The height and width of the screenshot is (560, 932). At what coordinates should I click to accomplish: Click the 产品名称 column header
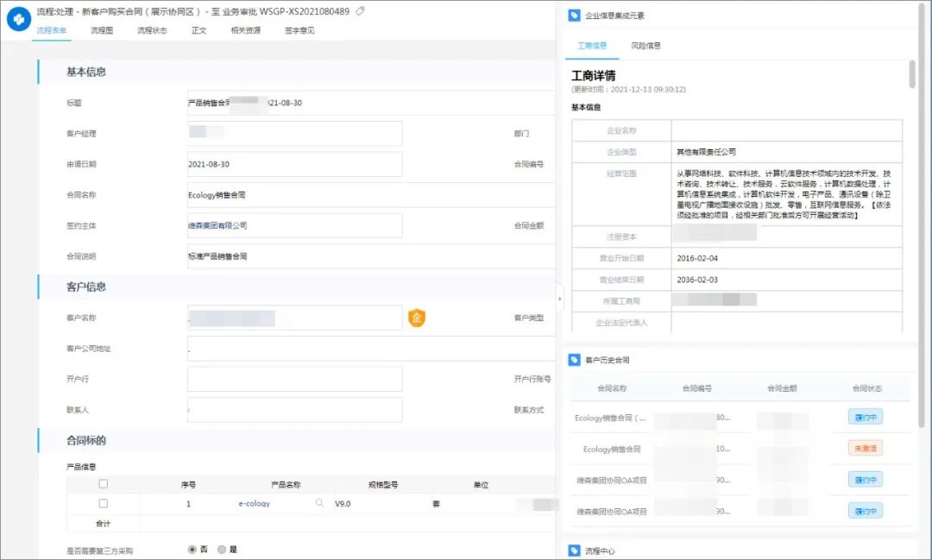pyautogui.click(x=286, y=485)
